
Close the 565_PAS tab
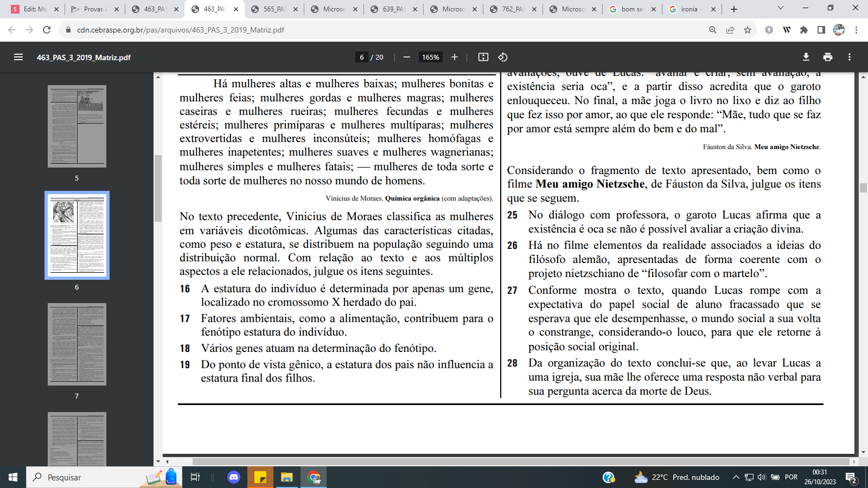point(296,9)
